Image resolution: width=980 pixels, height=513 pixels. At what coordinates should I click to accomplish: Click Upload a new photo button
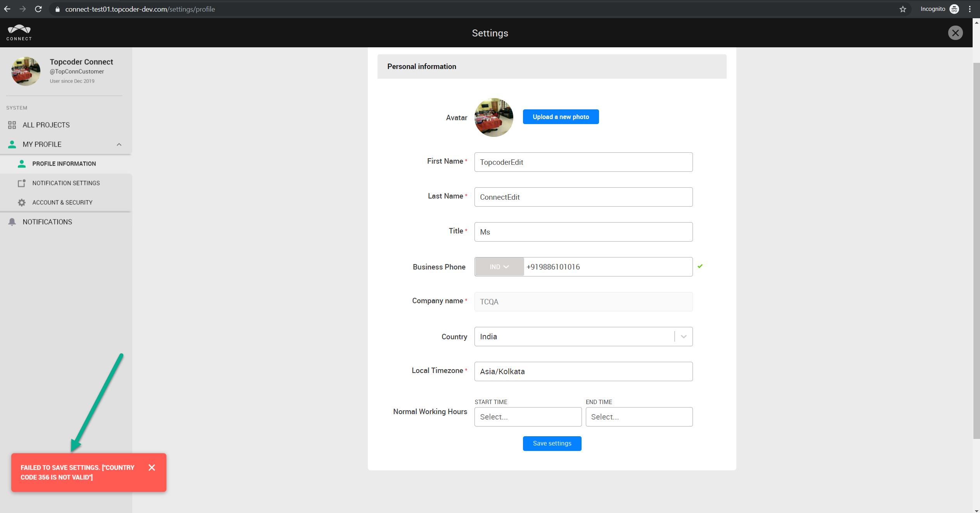coord(560,117)
